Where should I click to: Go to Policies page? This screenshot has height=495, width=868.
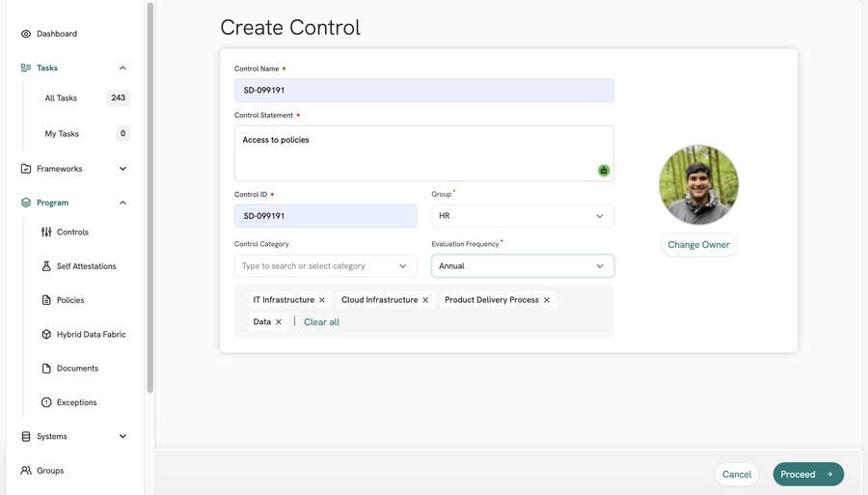(70, 300)
